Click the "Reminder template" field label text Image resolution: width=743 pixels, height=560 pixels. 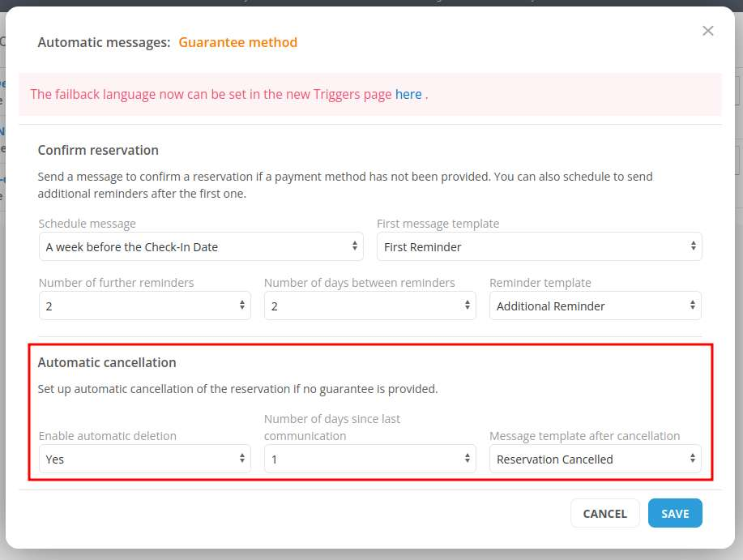(x=540, y=283)
